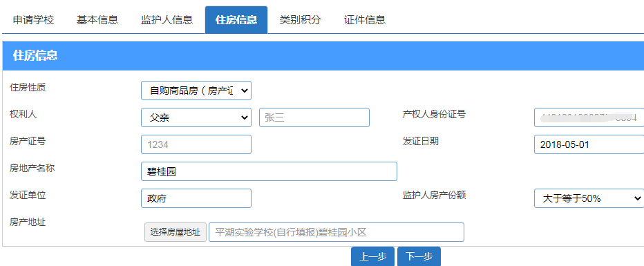Click the 发证日期 field showing 2018-05-01
The width and height of the screenshot is (644, 266).
tap(589, 144)
